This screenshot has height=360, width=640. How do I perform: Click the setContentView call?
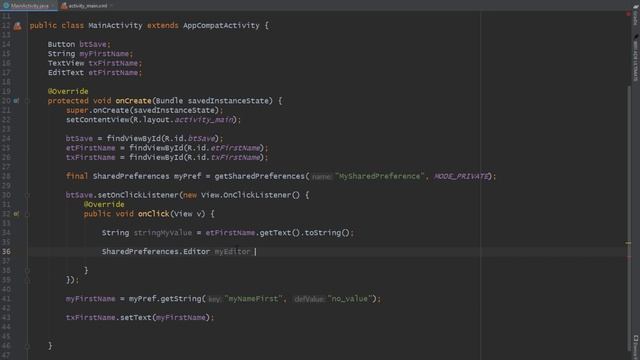click(x=98, y=120)
